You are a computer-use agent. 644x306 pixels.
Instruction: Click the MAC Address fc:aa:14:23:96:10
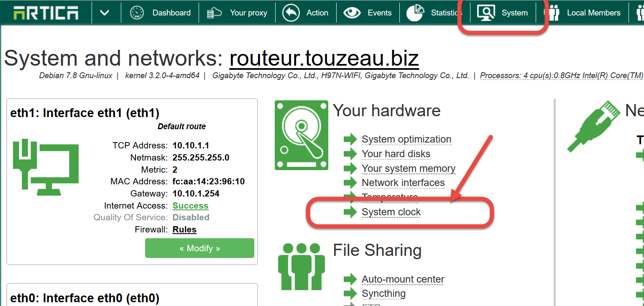208,181
